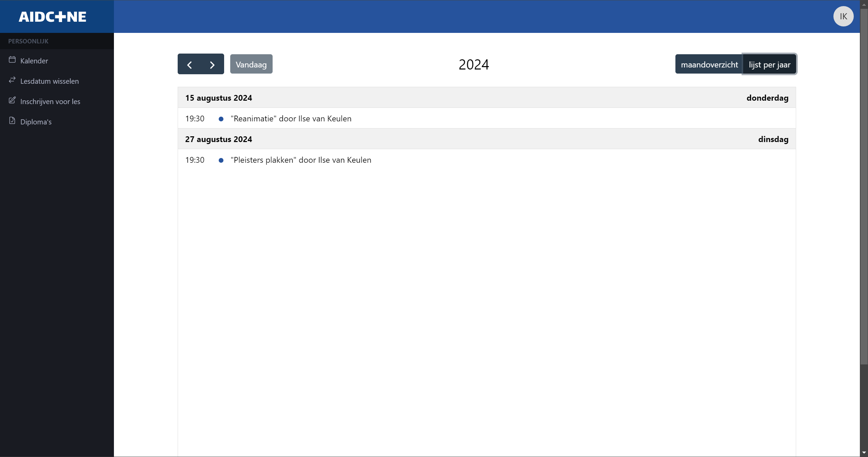Screen dimensions: 868x457
Task: Open the Reanimatie lesson entry
Action: [x=291, y=119]
